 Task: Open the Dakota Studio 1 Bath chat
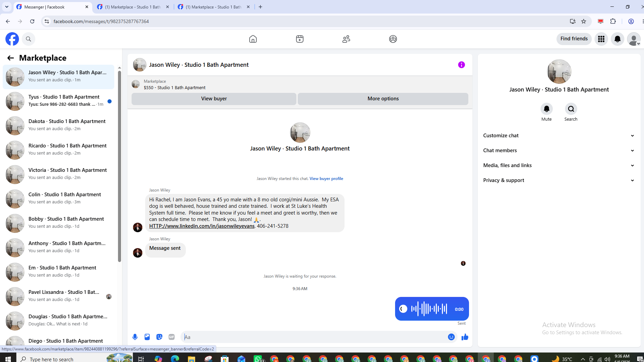click(x=59, y=125)
